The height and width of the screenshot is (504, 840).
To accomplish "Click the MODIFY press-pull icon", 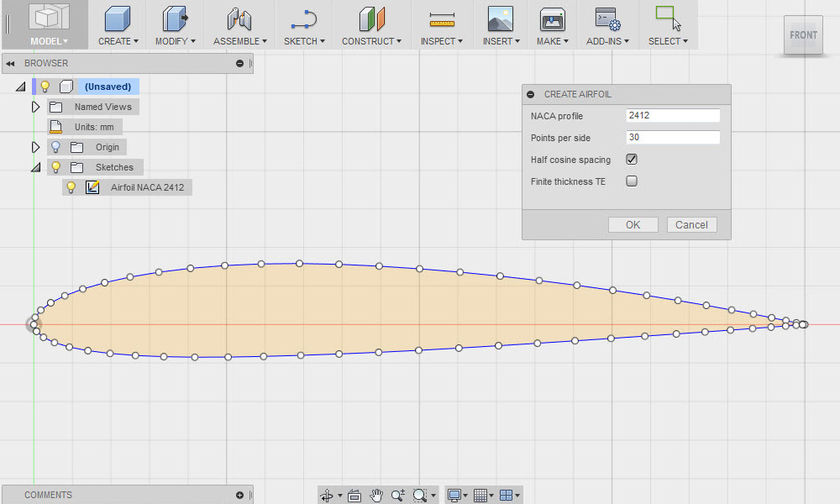I will tap(175, 19).
